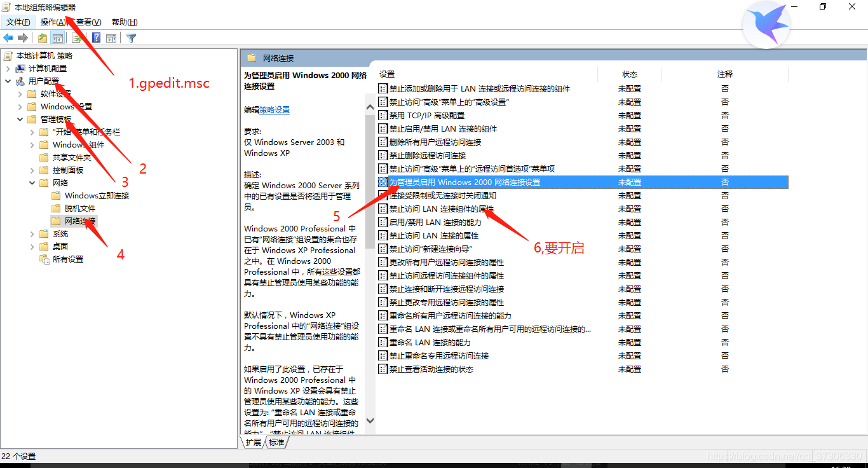868x468 pixels.
Task: Open the 文件(F) menu
Action: (x=18, y=22)
